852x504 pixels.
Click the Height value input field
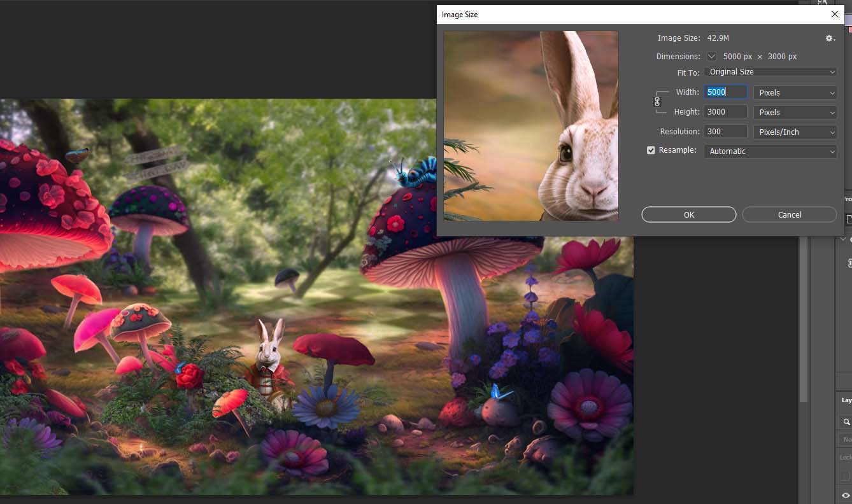pos(725,112)
